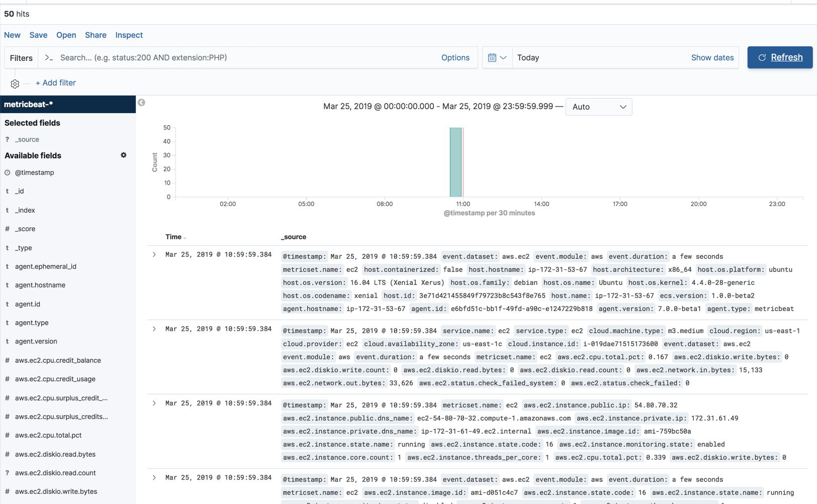Click the Filters button
Image resolution: width=817 pixels, height=504 pixels.
pyautogui.click(x=21, y=58)
